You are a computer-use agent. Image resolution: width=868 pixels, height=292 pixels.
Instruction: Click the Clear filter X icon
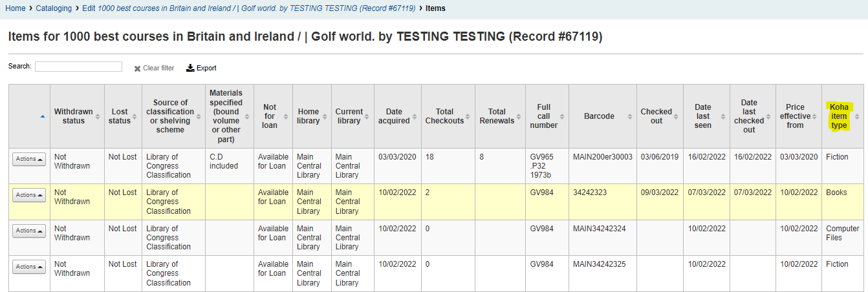(137, 68)
